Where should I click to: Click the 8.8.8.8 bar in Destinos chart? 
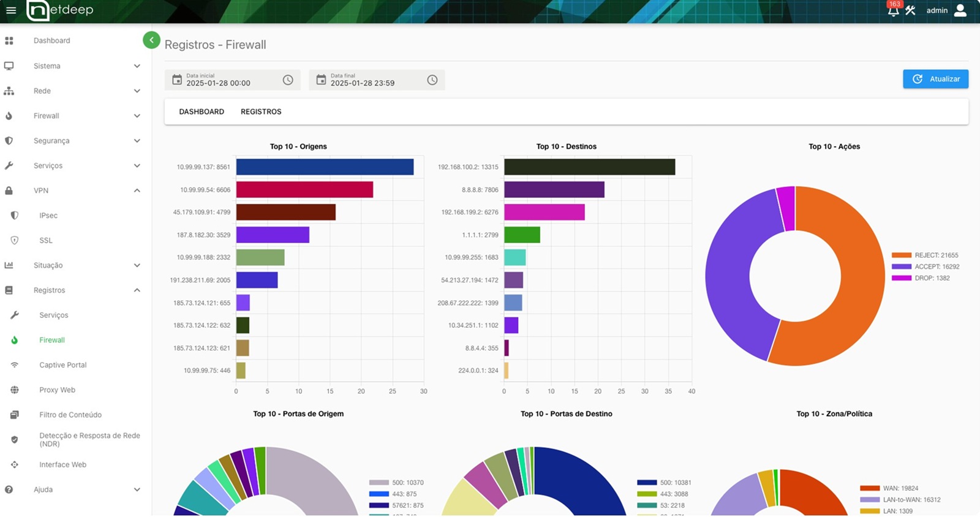[554, 190]
